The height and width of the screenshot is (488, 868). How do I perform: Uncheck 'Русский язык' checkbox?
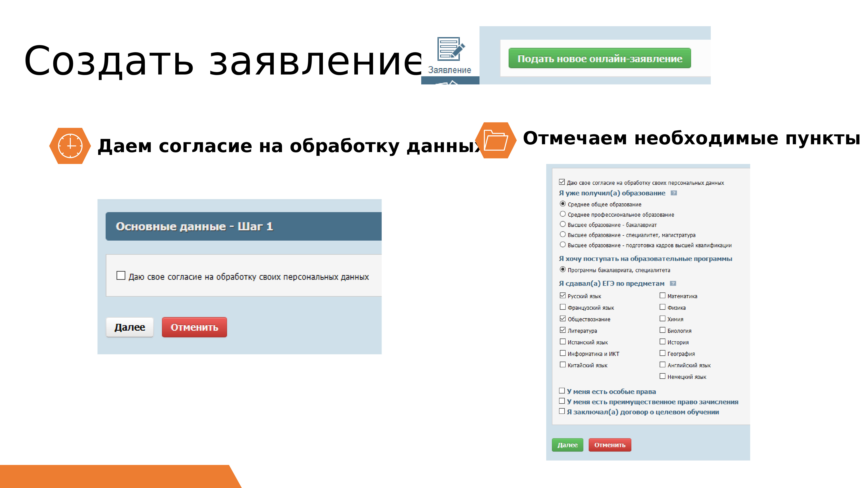pos(563,295)
